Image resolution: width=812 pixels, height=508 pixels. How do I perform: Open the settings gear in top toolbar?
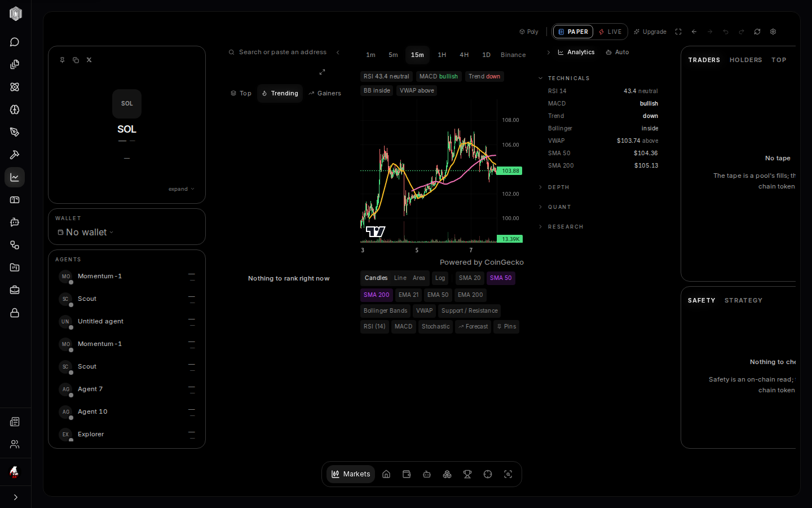[x=773, y=32]
